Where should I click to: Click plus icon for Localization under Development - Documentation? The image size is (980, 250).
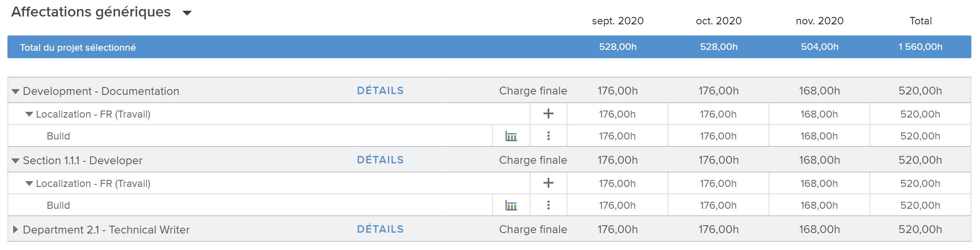click(549, 114)
